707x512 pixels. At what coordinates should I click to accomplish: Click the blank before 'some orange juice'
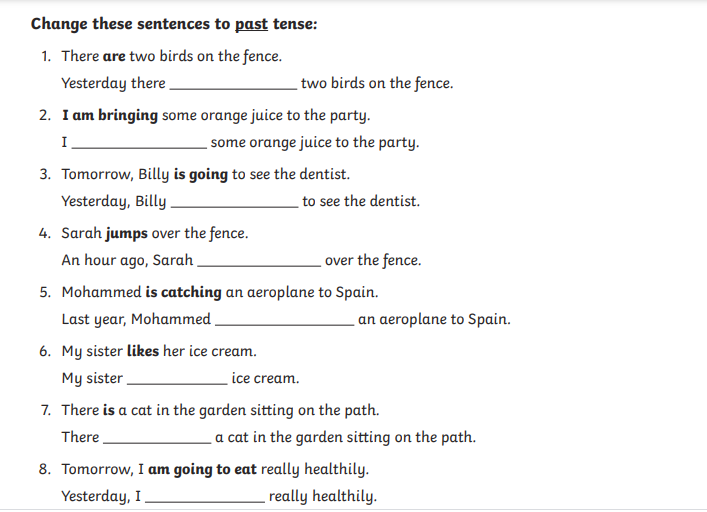pyautogui.click(x=139, y=147)
